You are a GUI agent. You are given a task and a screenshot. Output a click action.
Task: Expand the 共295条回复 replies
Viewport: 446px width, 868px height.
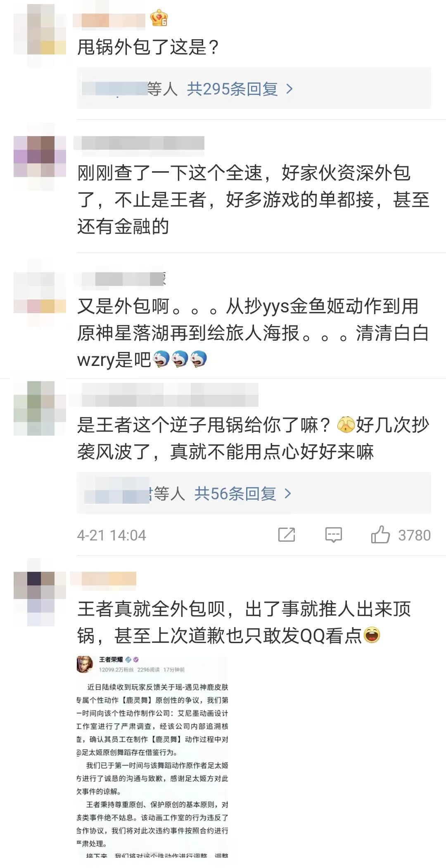pyautogui.click(x=232, y=89)
